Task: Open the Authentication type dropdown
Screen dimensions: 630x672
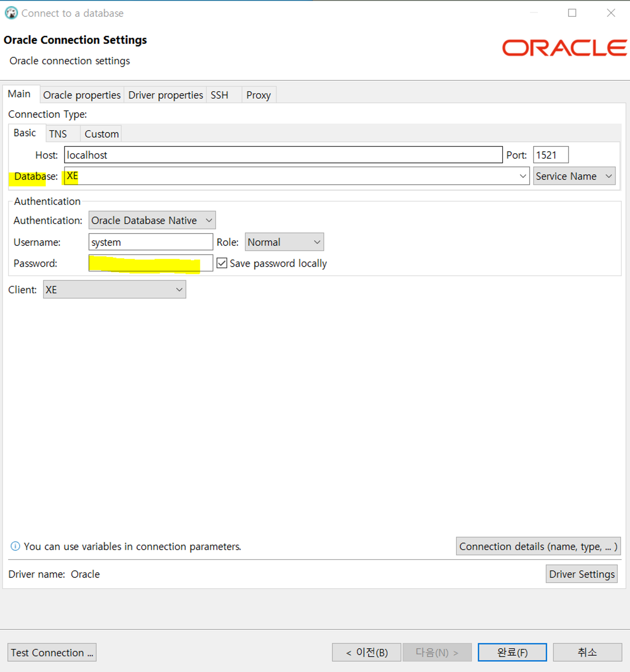Action: pos(152,220)
